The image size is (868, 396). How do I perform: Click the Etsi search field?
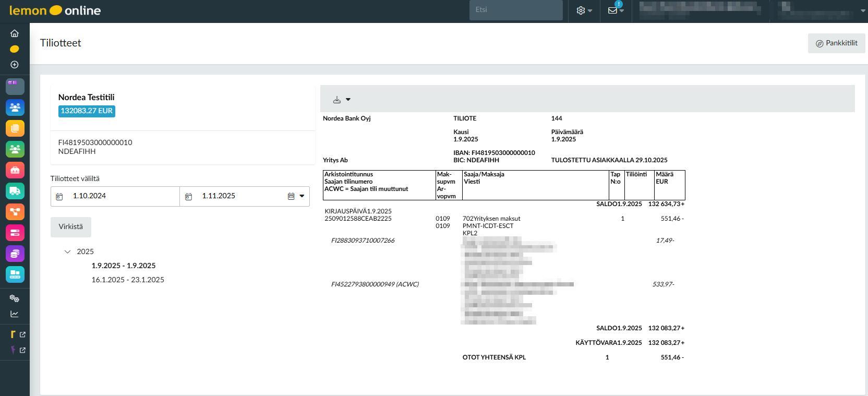(x=515, y=10)
